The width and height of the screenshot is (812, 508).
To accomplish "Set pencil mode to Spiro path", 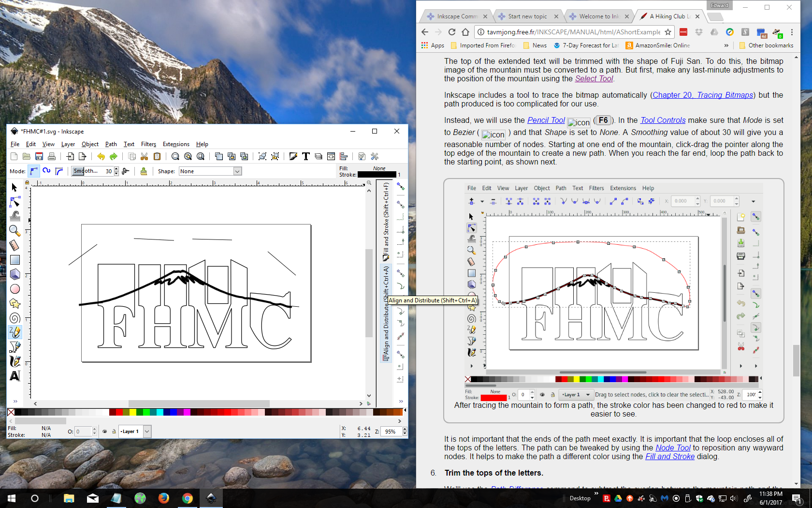I will 46,171.
